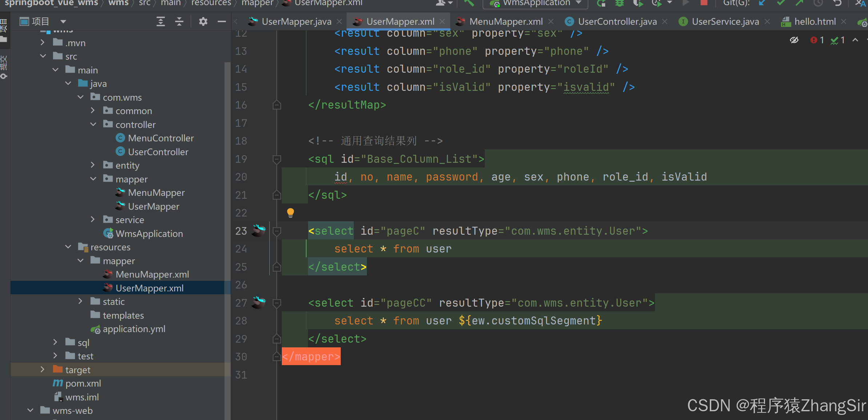Expand the target folder
This screenshot has width=868, height=420.
(43, 369)
